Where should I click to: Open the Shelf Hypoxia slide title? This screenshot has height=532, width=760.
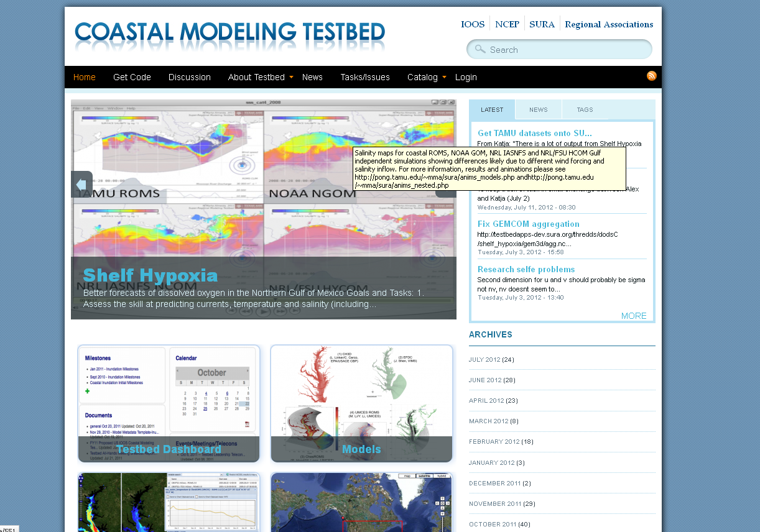[151, 275]
